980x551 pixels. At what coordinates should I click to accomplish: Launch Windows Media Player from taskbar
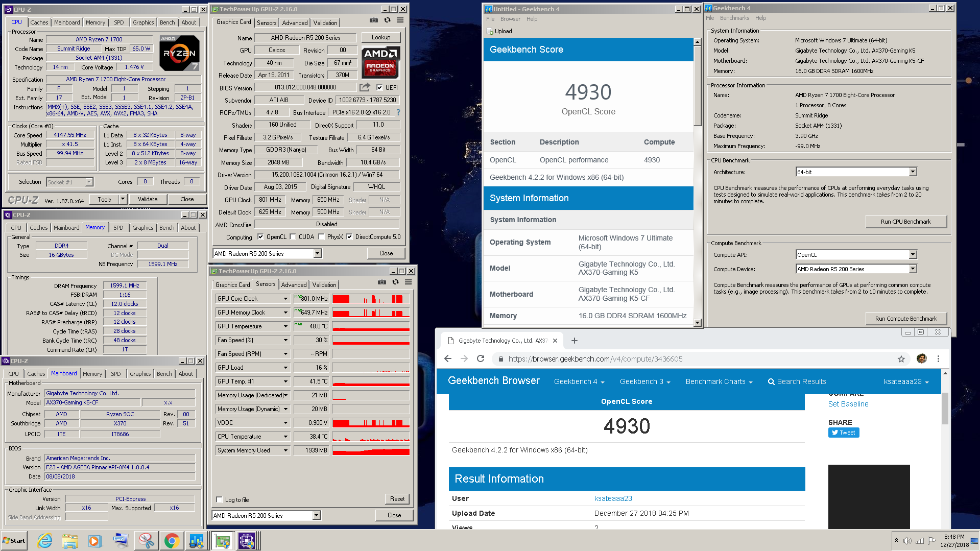pyautogui.click(x=95, y=540)
